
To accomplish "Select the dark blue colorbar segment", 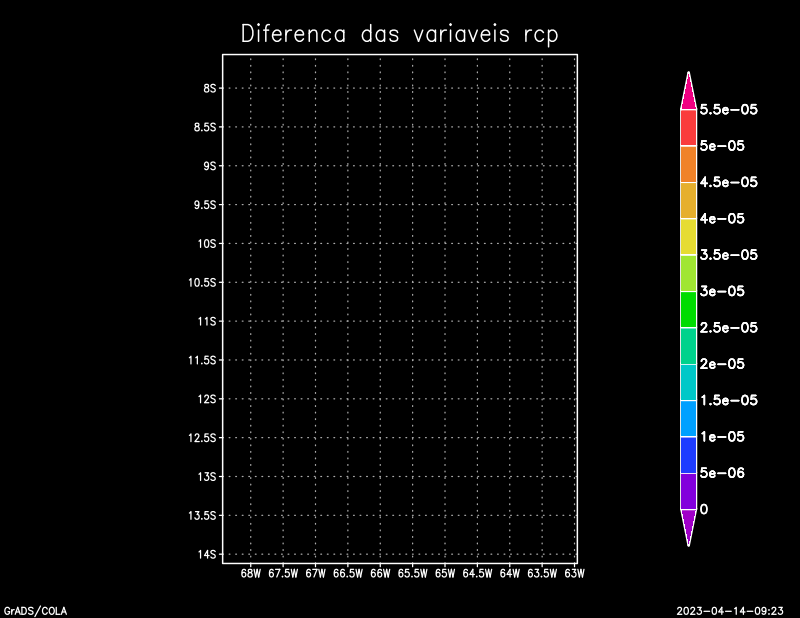I will [688, 454].
